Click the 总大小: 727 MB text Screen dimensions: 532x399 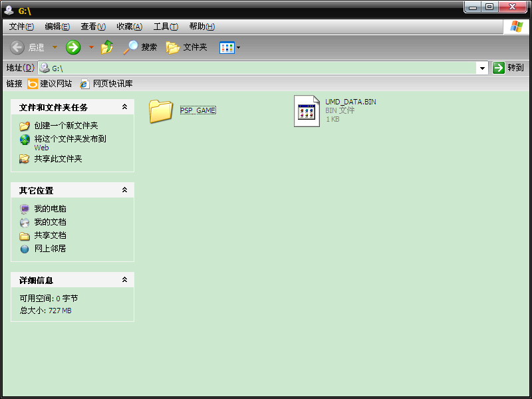click(x=45, y=311)
